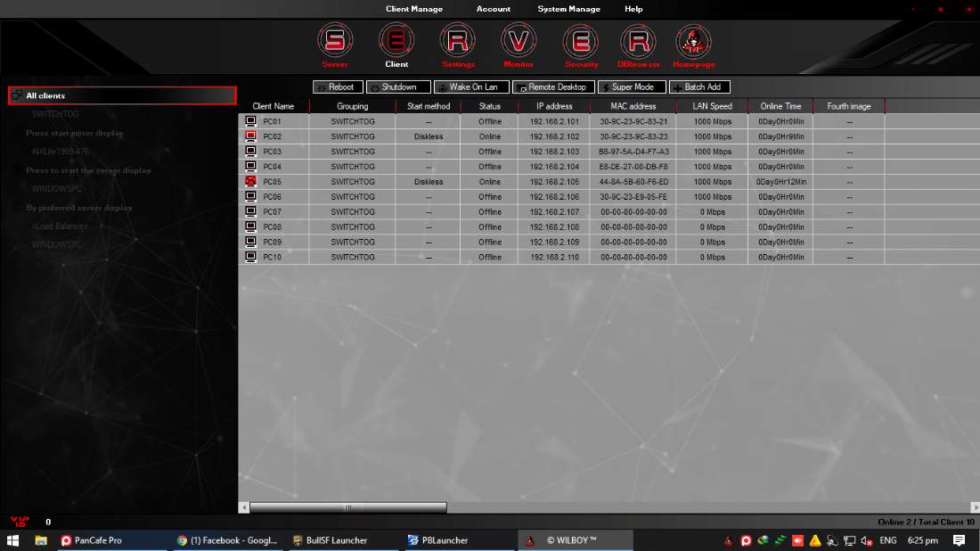The height and width of the screenshot is (551, 980).
Task: Open the Windows notification center
Action: pyautogui.click(x=959, y=540)
